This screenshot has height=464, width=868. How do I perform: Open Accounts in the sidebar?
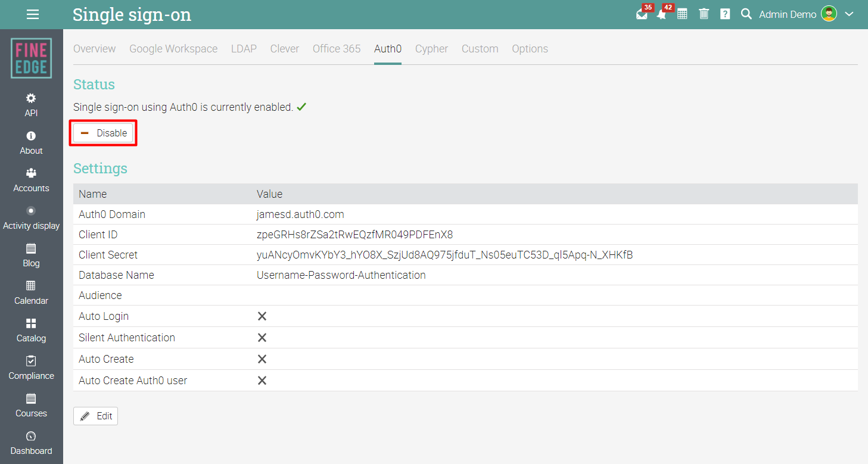pos(31,180)
